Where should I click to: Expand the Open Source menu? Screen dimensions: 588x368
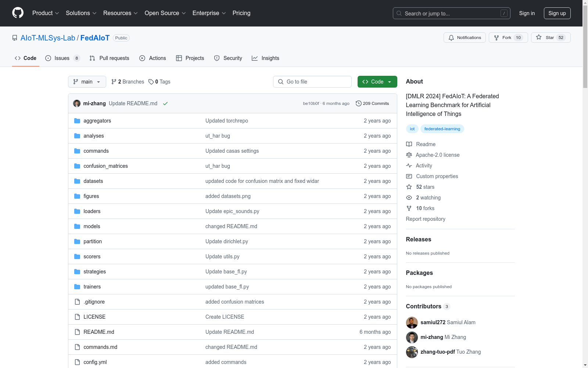coord(165,13)
